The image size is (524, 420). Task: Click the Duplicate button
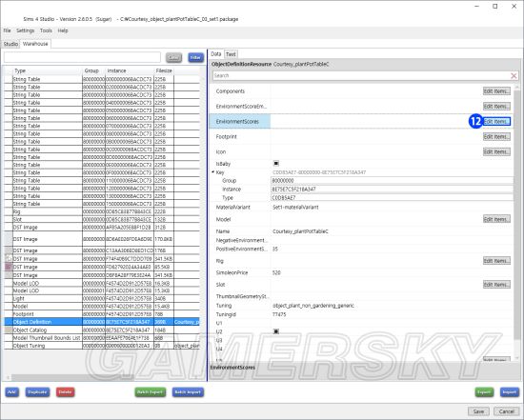coord(37,392)
